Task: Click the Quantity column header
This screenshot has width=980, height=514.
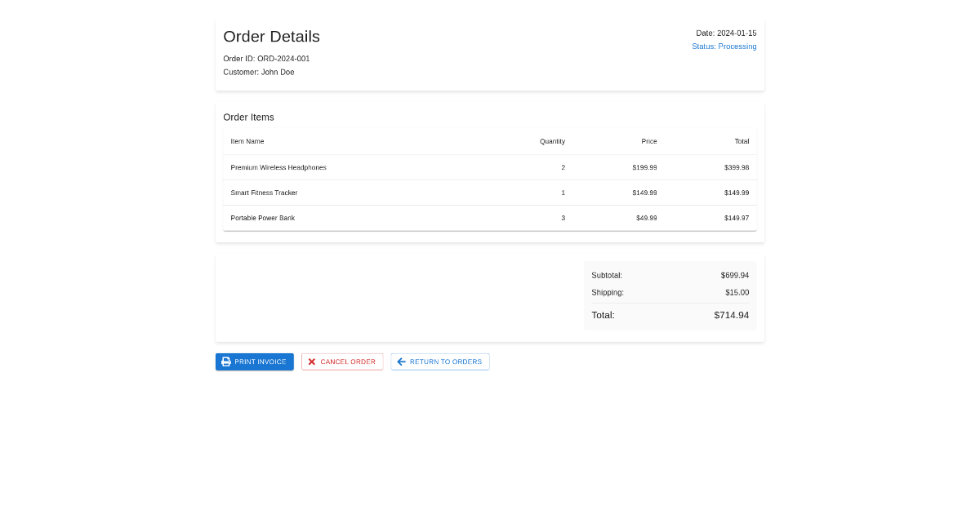Action: click(552, 141)
